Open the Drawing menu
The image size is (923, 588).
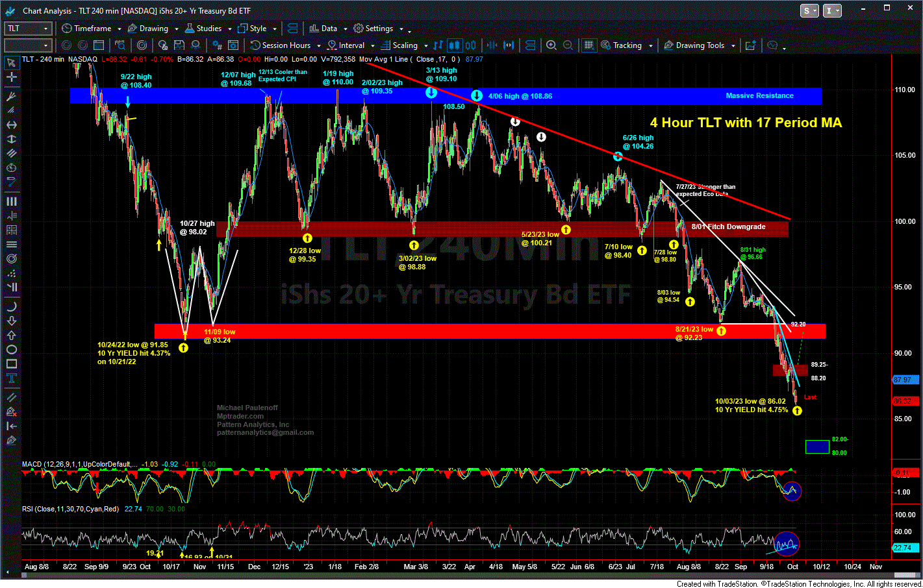point(148,29)
